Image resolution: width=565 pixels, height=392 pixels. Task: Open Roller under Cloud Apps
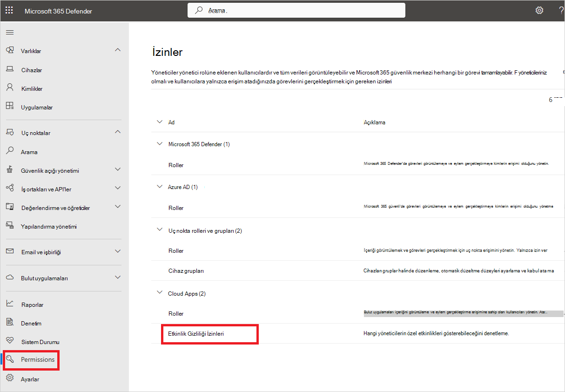pos(176,313)
